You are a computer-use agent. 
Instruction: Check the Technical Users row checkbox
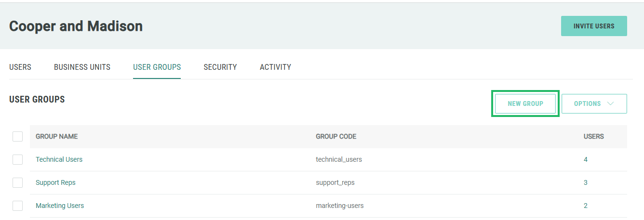(x=18, y=159)
